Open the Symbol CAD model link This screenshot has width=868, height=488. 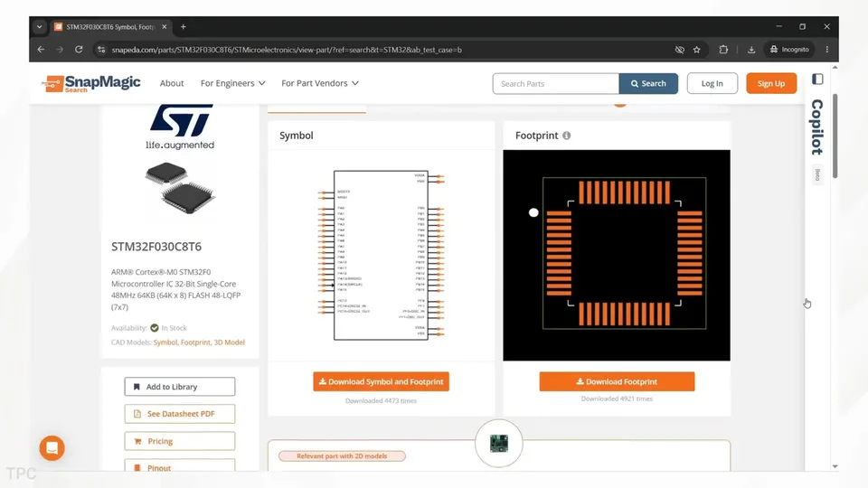point(165,343)
